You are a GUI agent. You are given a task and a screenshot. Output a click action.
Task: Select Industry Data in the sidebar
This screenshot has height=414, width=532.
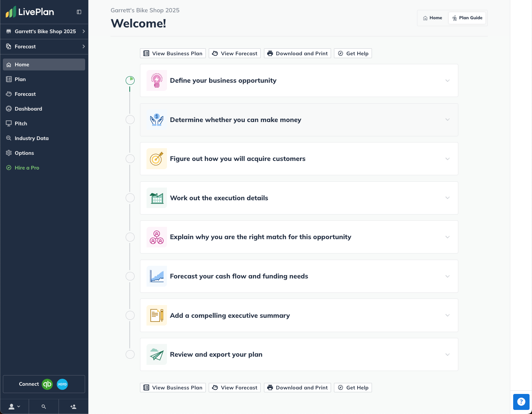click(31, 138)
